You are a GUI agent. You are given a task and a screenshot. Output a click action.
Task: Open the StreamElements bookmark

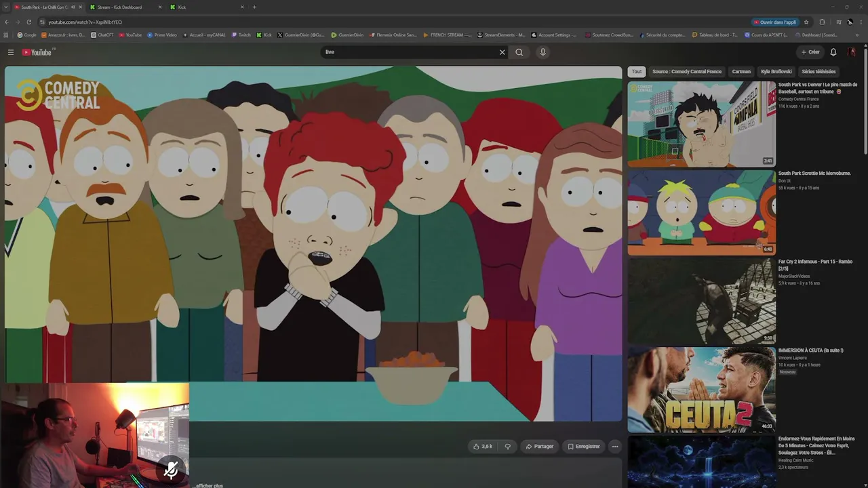pyautogui.click(x=502, y=35)
